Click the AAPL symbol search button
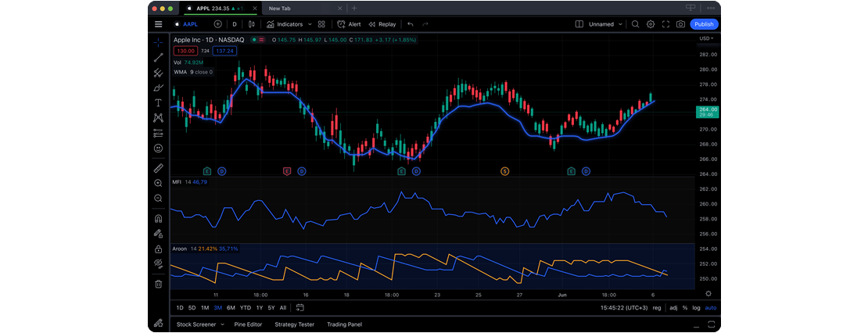 tap(185, 24)
